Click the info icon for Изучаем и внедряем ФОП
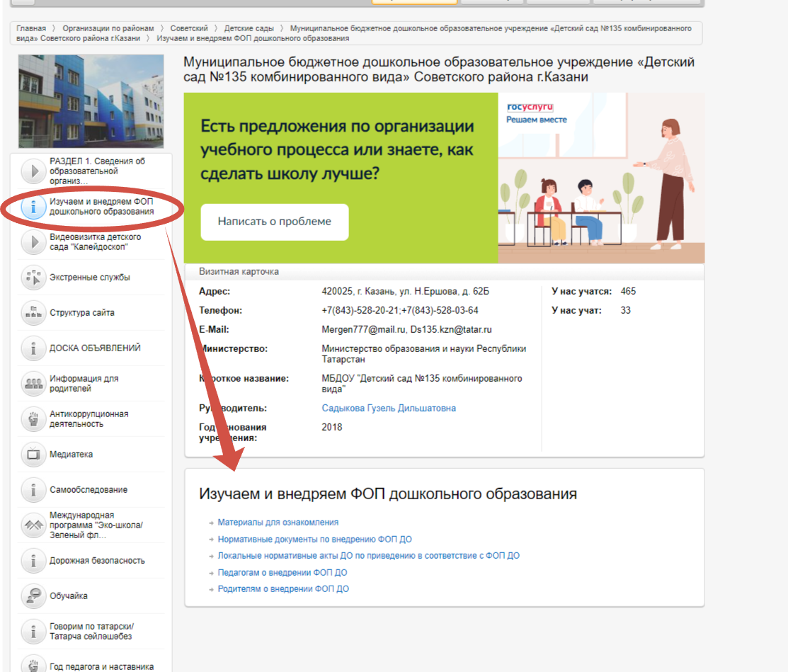This screenshot has width=788, height=672. 33,207
